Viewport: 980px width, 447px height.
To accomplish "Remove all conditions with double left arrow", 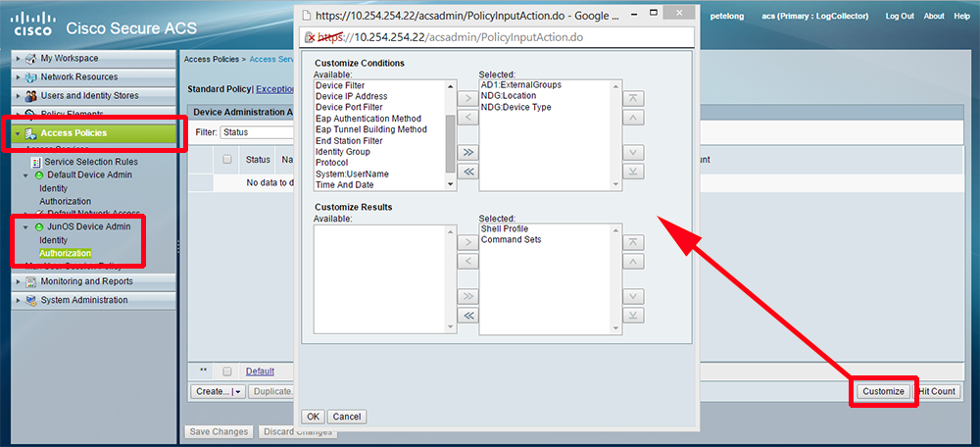I will (x=467, y=172).
